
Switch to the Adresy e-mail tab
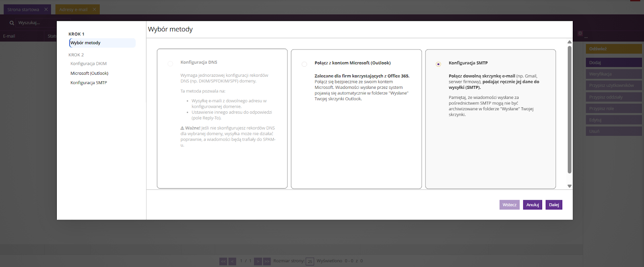73,9
